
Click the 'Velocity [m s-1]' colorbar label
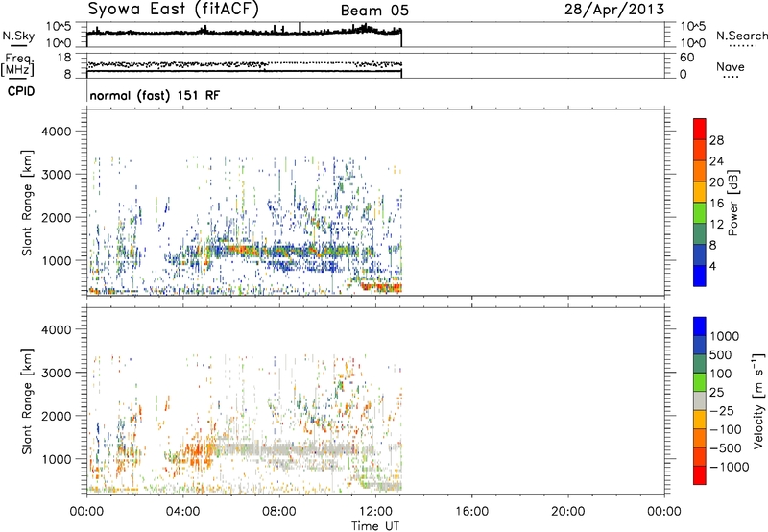[758, 400]
